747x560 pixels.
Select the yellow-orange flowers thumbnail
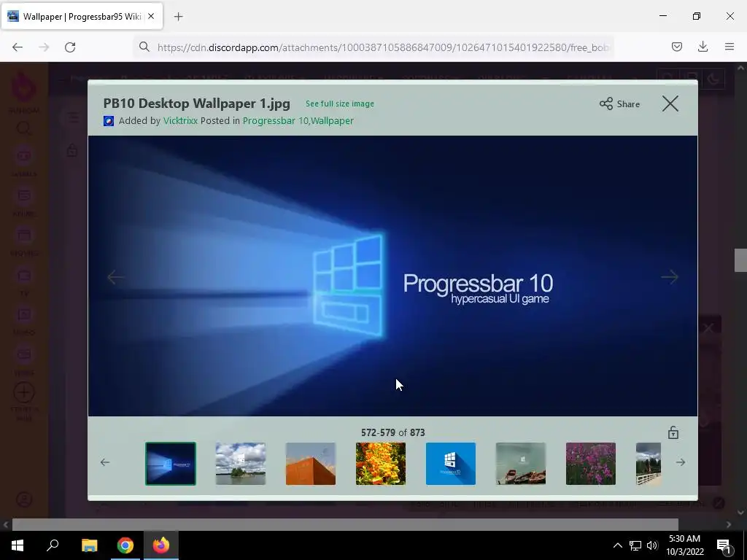point(381,464)
